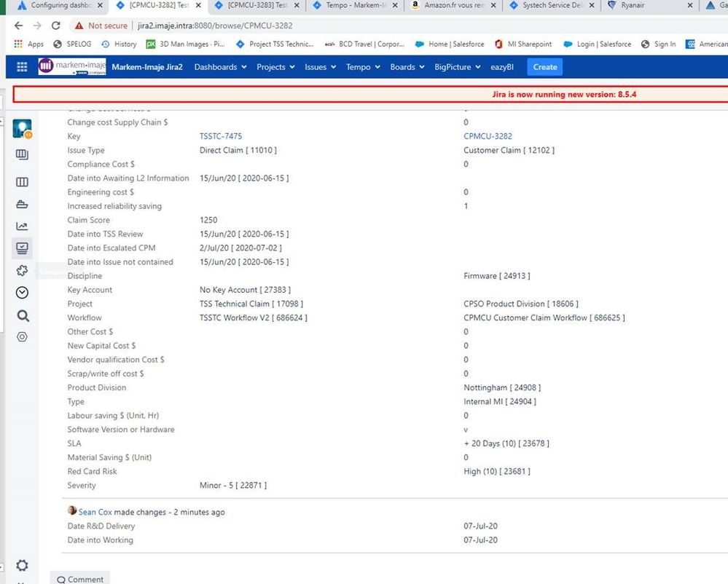Select 'No Key Account [ 27383 ]' value
This screenshot has width=728, height=584.
coord(245,290)
